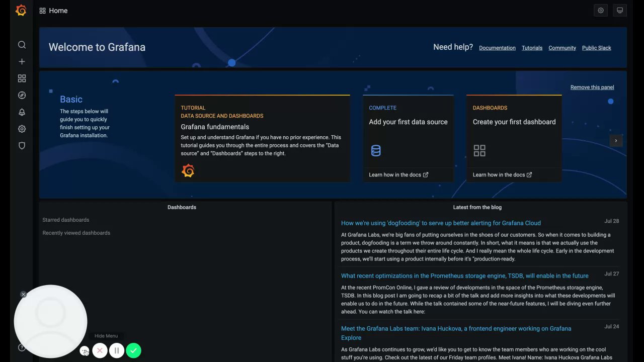
Task: Click the grid icon in the create dashboard card
Action: pyautogui.click(x=479, y=150)
